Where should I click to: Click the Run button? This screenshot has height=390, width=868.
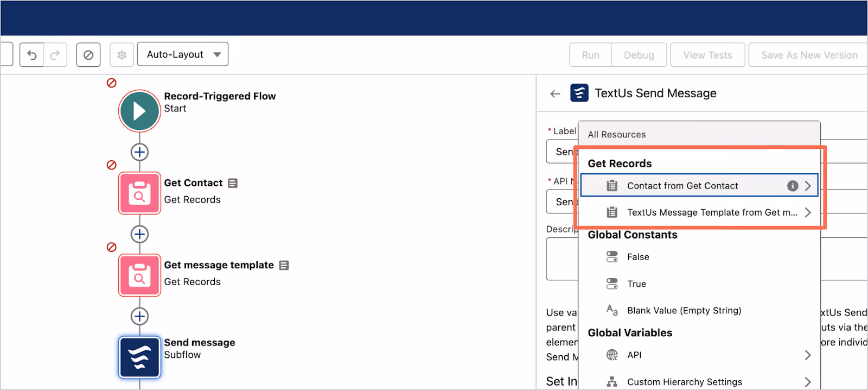pyautogui.click(x=590, y=55)
